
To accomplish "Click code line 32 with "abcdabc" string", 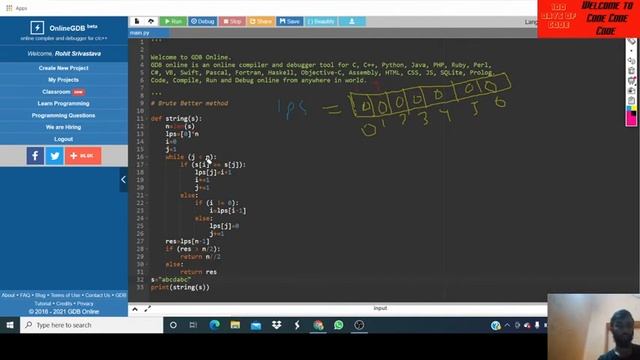I will 171,280.
